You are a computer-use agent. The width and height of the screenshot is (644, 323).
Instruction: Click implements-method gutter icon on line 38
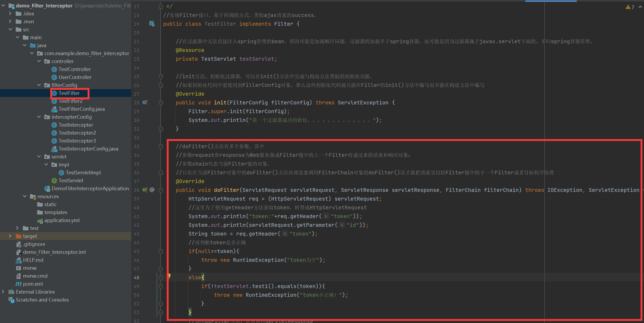point(145,190)
